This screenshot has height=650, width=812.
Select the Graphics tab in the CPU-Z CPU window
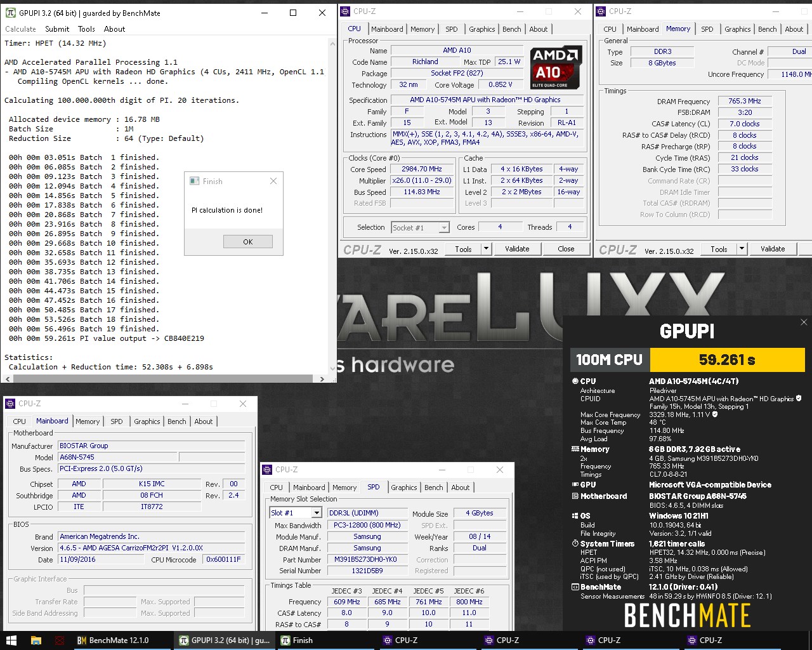coord(482,29)
